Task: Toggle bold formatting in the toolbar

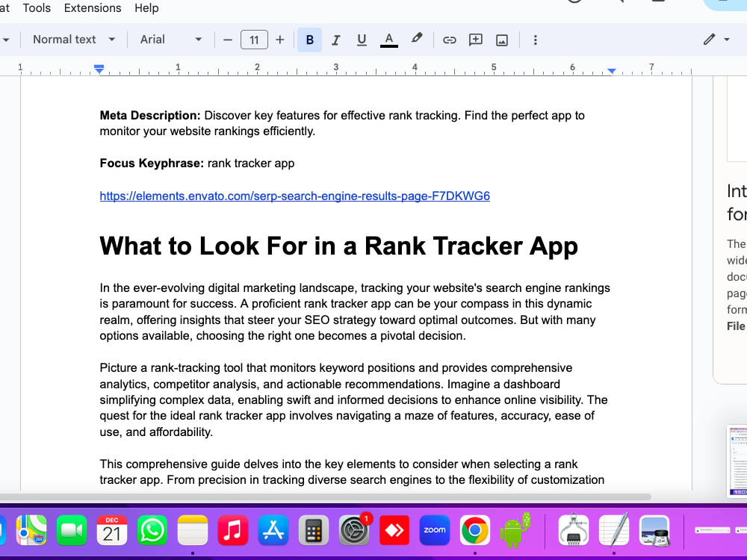Action: click(x=310, y=40)
